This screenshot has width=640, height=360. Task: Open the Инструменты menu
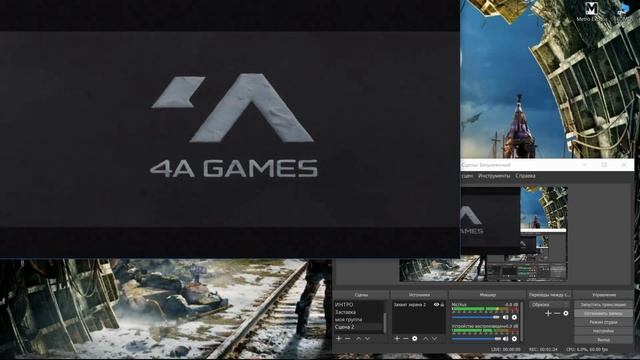point(494,176)
